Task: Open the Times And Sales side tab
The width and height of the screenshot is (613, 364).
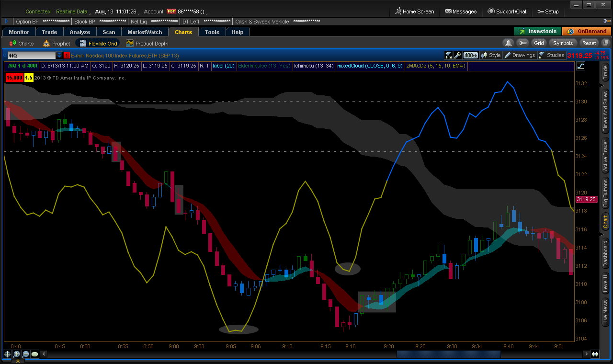Action: click(x=605, y=112)
